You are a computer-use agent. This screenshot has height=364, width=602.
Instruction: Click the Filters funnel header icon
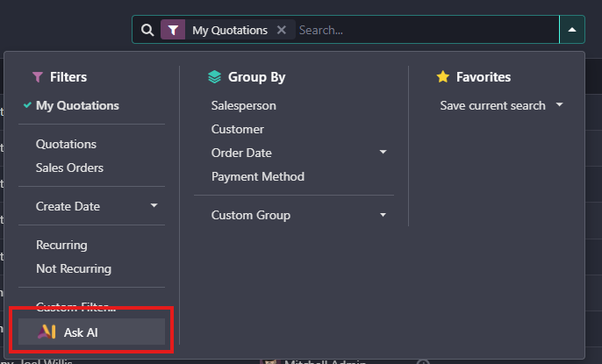pos(37,77)
